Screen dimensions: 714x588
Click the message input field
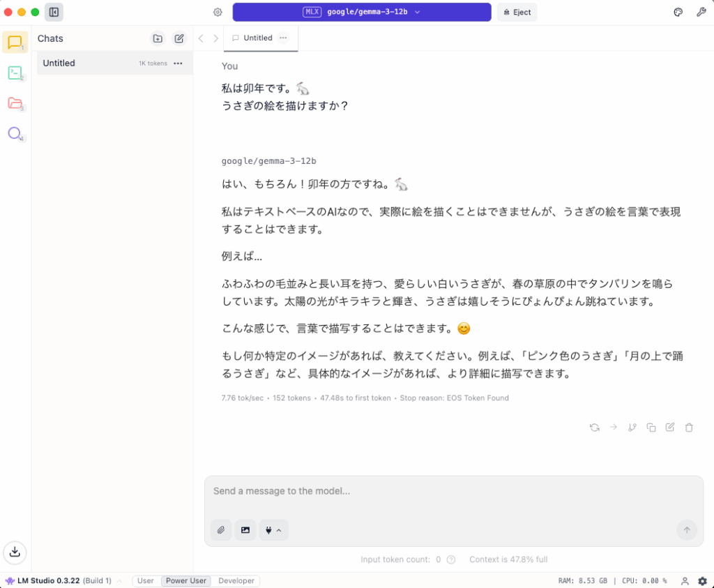tap(453, 491)
